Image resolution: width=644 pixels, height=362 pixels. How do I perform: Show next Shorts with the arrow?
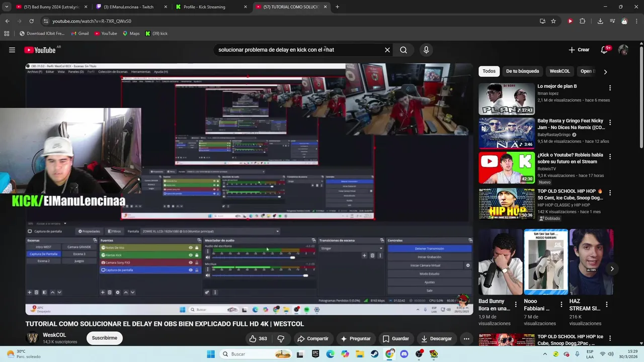[x=612, y=269]
